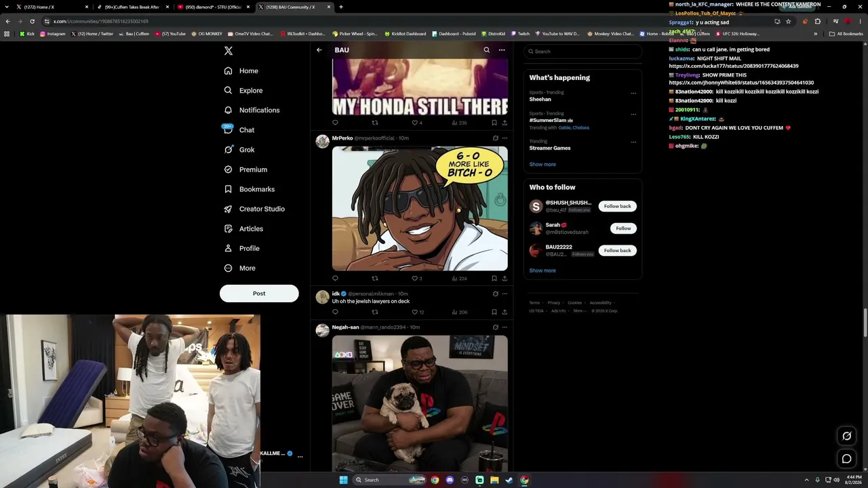Open Creator Studio
This screenshot has height=488, width=868.
[254, 209]
